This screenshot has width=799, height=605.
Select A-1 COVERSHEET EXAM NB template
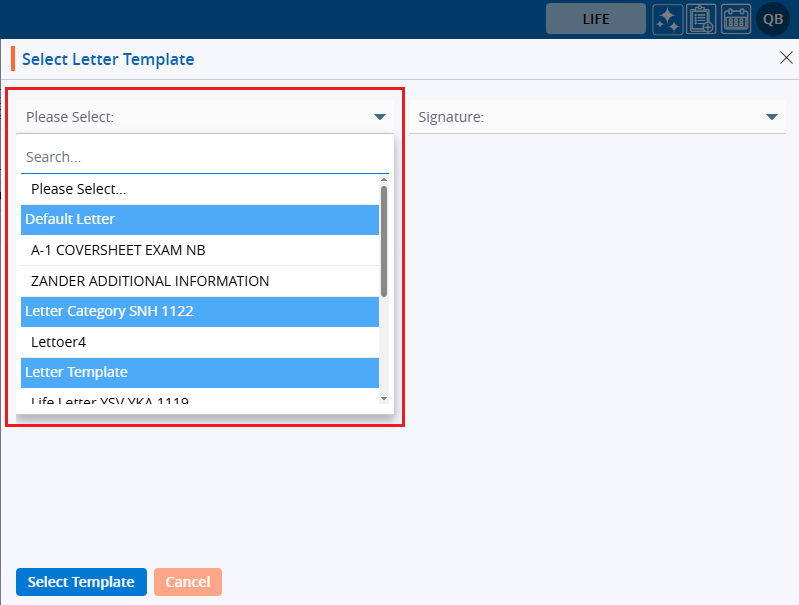coord(118,250)
